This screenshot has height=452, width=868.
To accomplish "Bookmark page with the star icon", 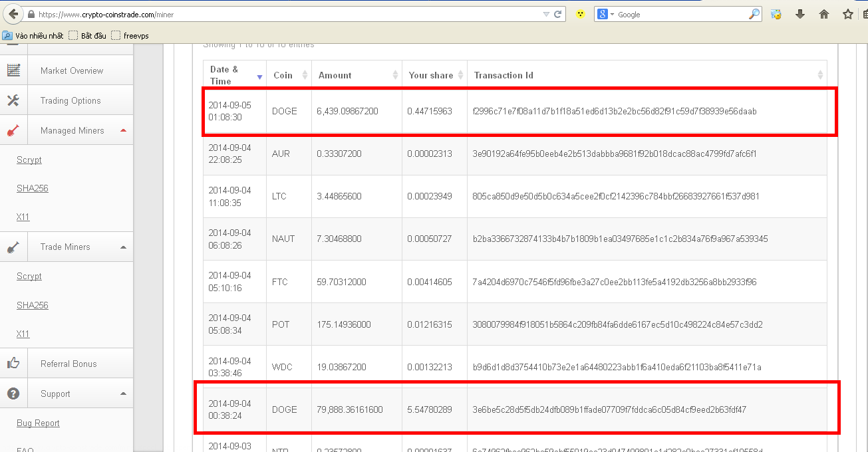I will pyautogui.click(x=847, y=14).
